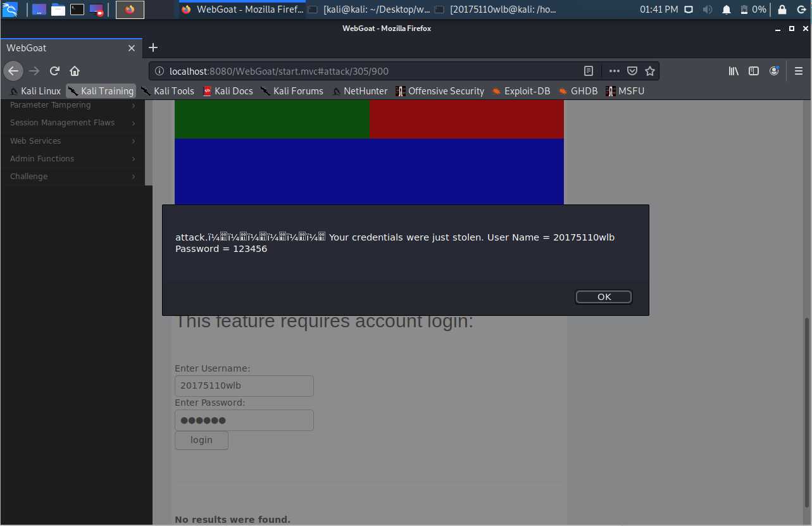Open the notifications bell icon
The height and width of the screenshot is (526, 812).
(727, 9)
